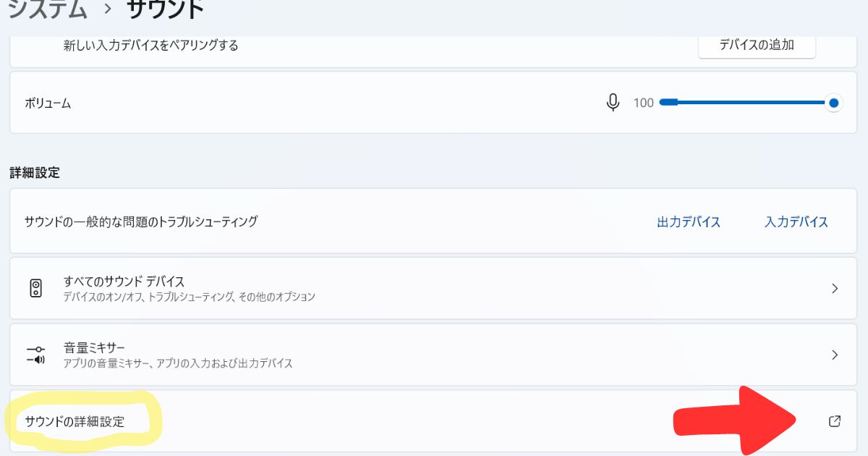This screenshot has width=868, height=456.
Task: Open 入力デバイス troubleshooter link
Action: 796,221
